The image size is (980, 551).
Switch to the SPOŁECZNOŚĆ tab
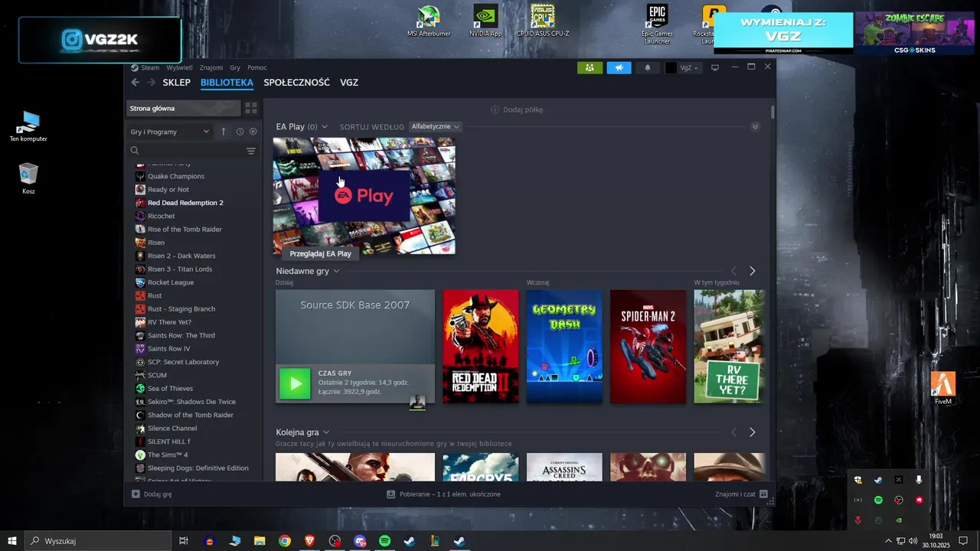[296, 83]
